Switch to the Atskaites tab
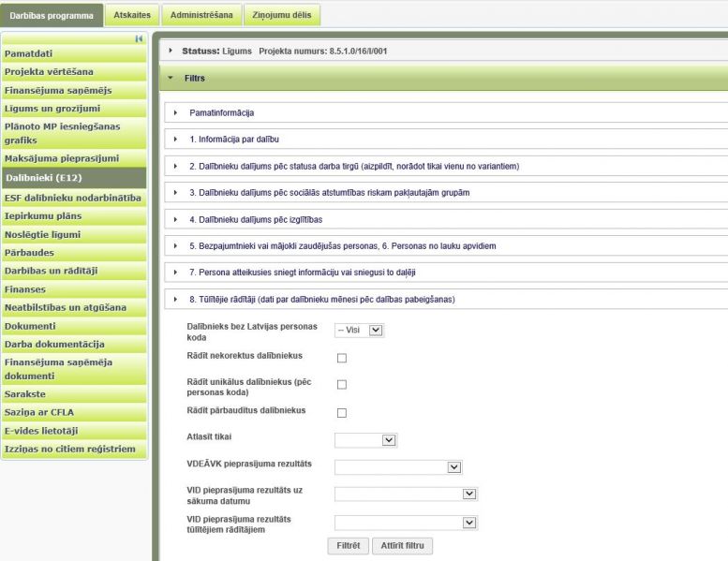Screen dimensions: 728x561 (x=131, y=15)
